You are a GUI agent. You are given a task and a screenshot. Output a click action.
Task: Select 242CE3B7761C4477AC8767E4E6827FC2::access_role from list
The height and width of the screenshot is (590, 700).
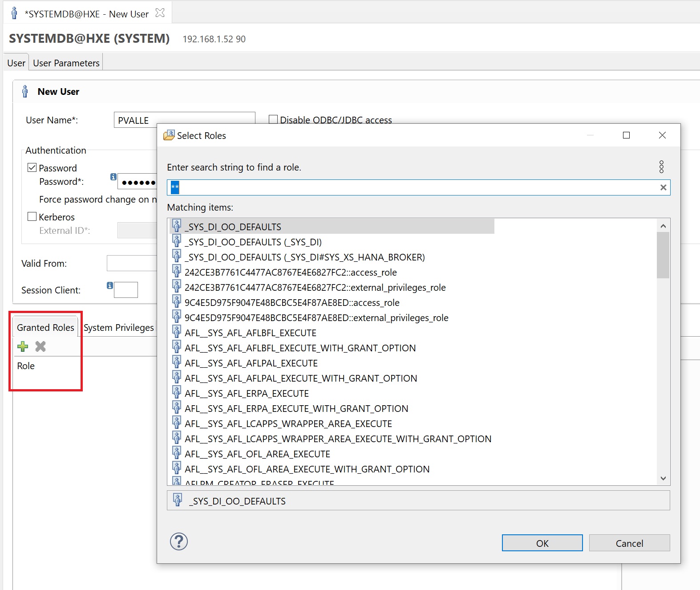tap(291, 273)
